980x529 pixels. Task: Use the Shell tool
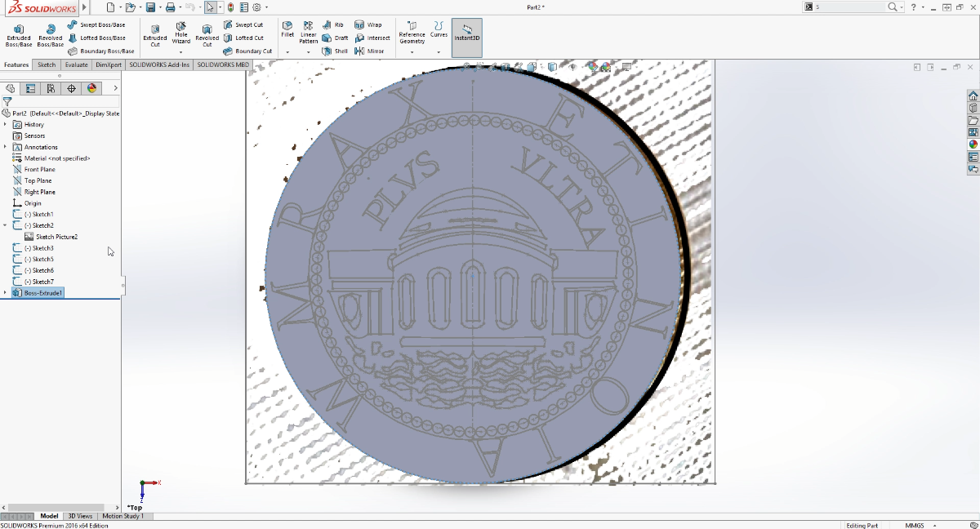click(x=335, y=51)
